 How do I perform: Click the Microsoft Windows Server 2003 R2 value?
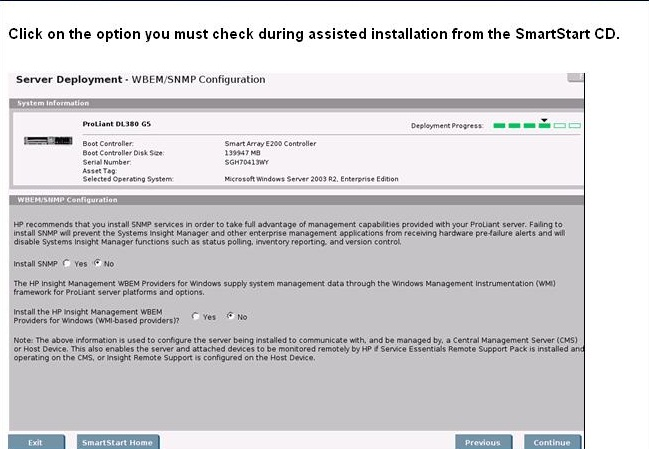(x=311, y=179)
